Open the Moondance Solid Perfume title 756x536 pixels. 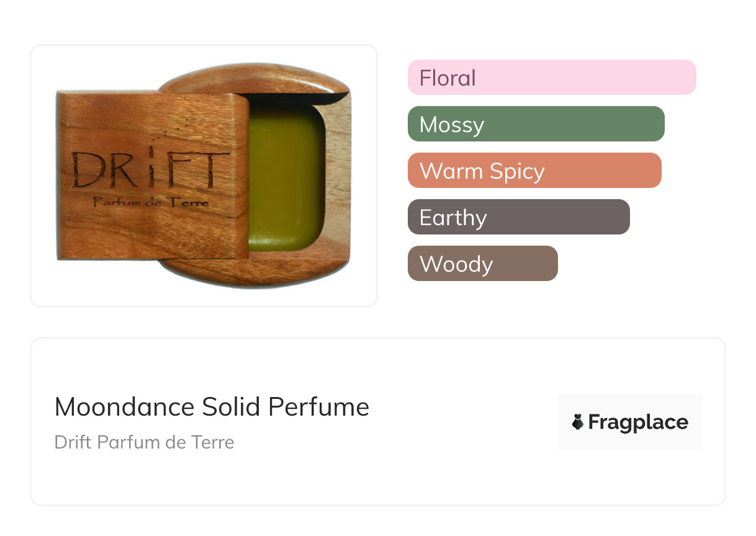[212, 407]
